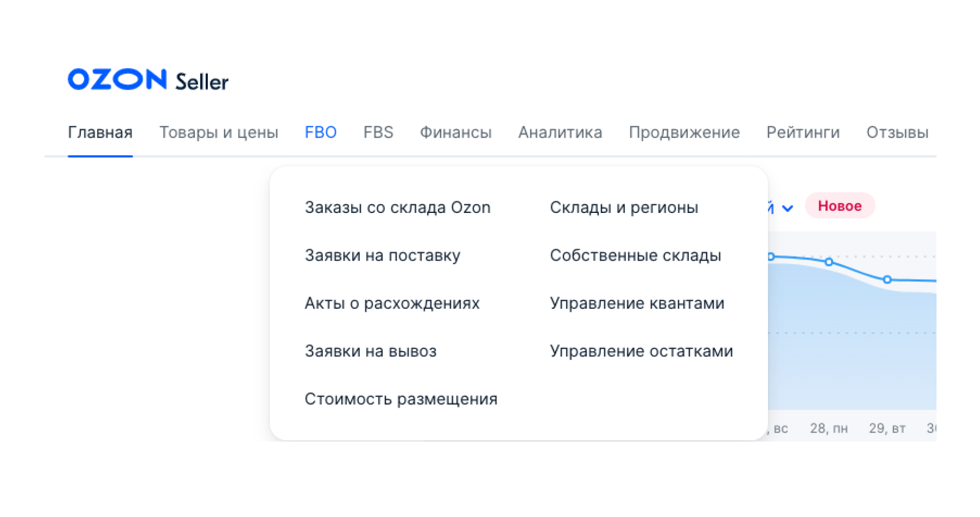Screen dimensions: 980x517
Task: Click the 29, вт axis label
Action: coord(887,428)
